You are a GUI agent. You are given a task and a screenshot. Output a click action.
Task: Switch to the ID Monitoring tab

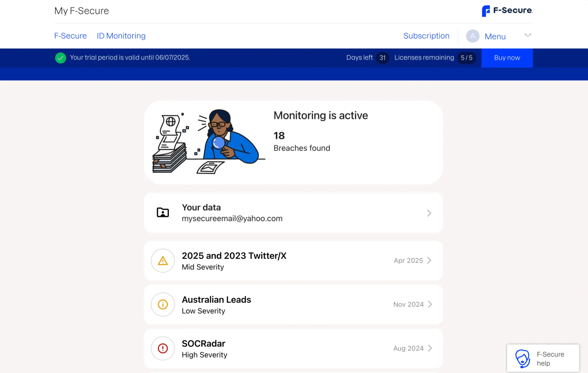(121, 36)
